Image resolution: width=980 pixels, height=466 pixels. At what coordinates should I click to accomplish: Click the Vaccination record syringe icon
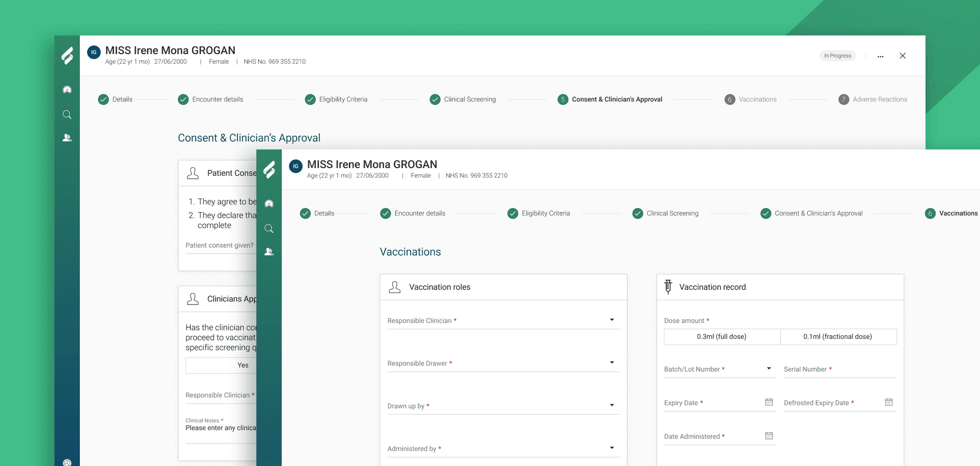668,286
